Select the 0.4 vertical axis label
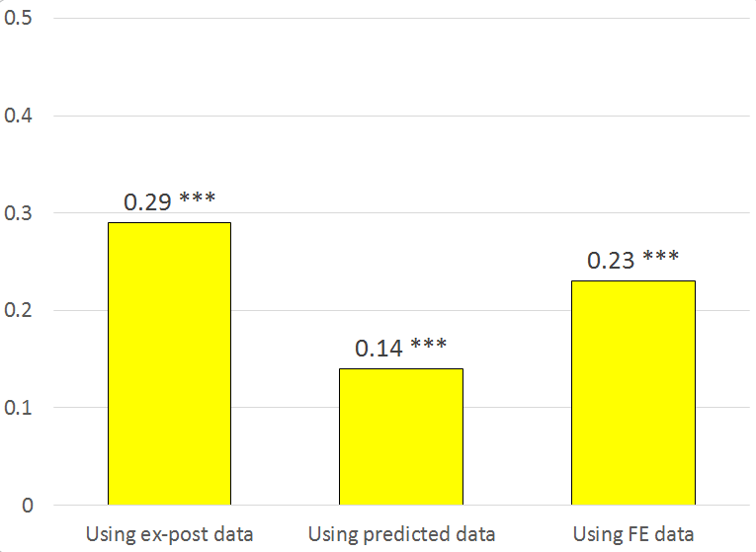This screenshot has width=756, height=552. pyautogui.click(x=21, y=117)
